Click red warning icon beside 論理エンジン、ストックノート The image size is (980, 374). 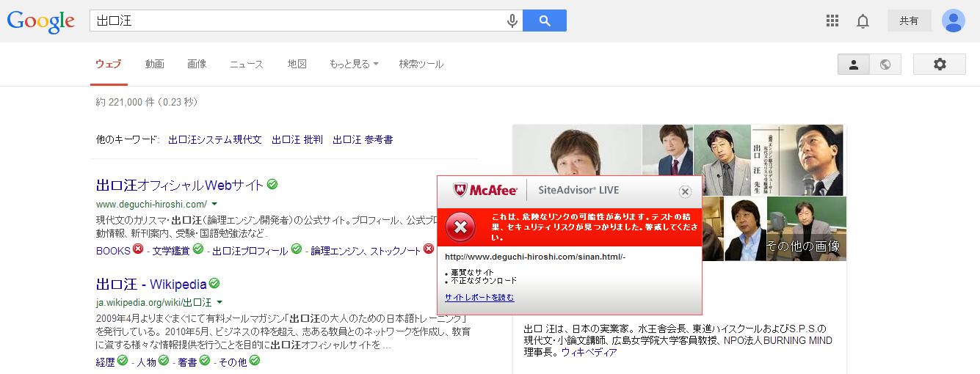tap(429, 250)
